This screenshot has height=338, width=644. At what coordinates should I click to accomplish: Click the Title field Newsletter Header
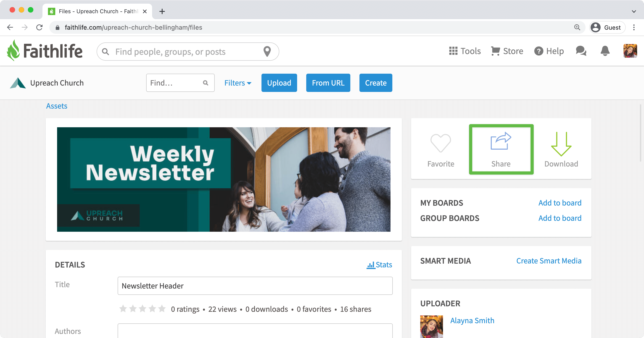click(x=255, y=286)
